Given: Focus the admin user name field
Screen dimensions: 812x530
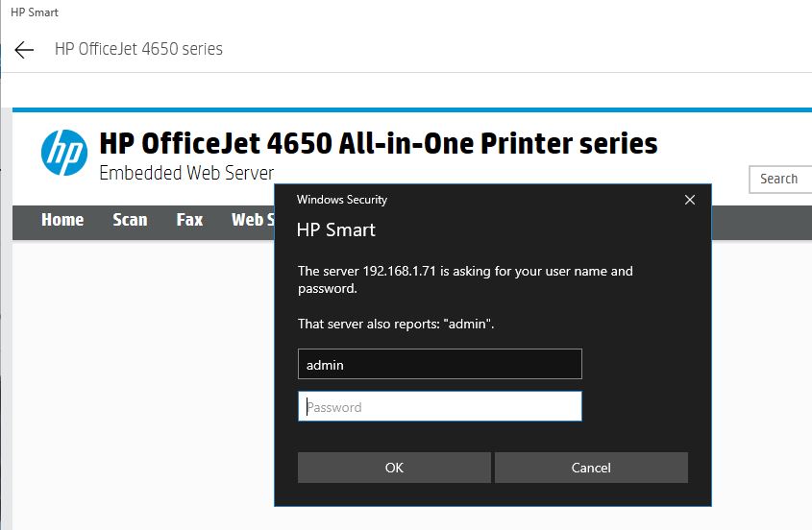Looking at the screenshot, I should 439,365.
